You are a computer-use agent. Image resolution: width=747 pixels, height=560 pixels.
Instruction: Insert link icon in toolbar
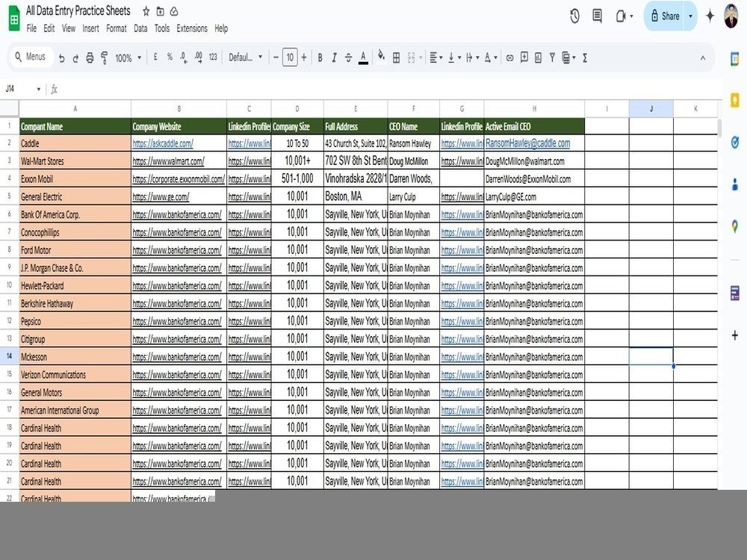click(509, 57)
